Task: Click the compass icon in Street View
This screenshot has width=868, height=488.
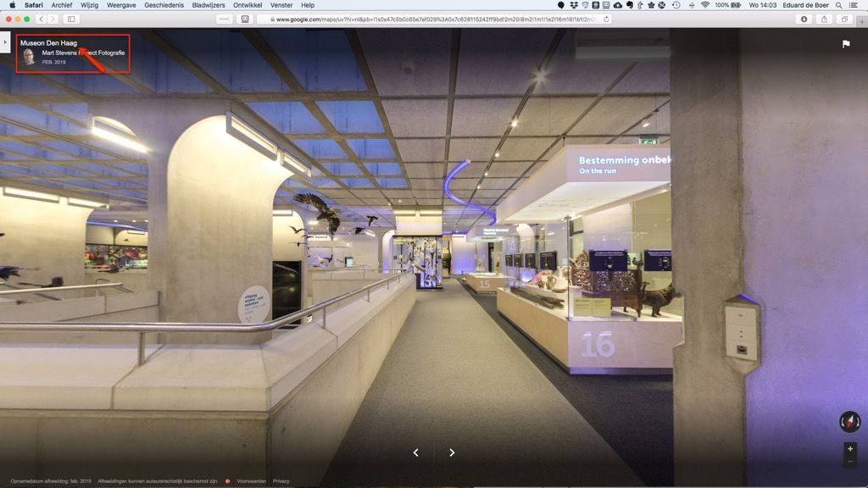Action: coord(849,421)
